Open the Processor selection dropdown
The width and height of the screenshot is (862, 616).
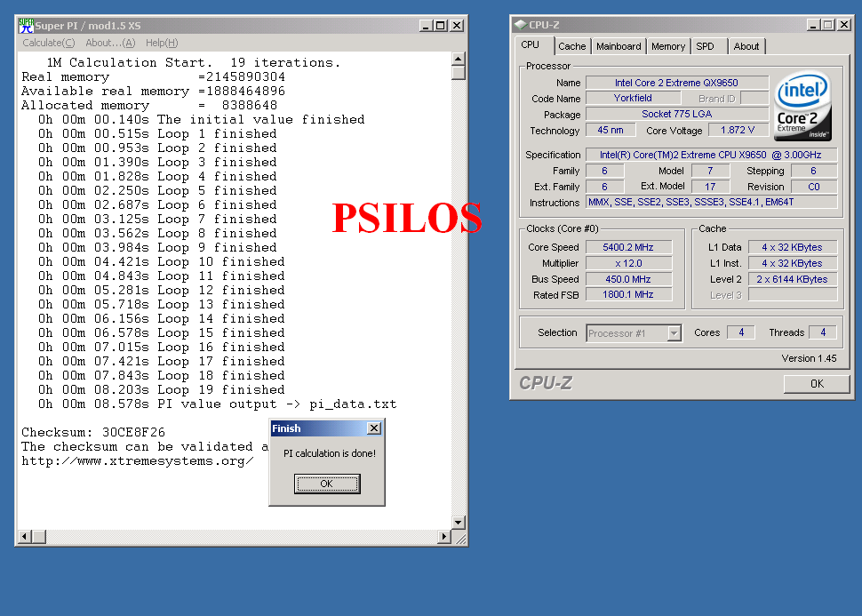click(674, 333)
